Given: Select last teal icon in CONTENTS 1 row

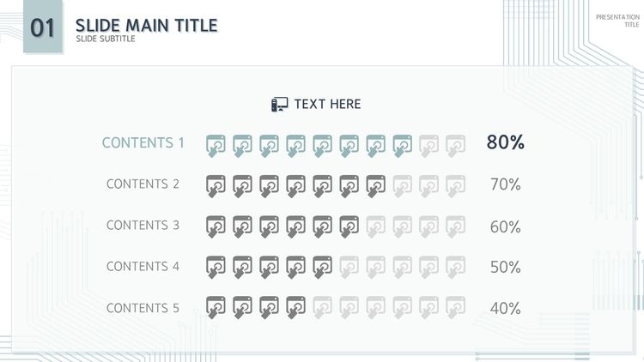Looking at the screenshot, I should tap(403, 146).
